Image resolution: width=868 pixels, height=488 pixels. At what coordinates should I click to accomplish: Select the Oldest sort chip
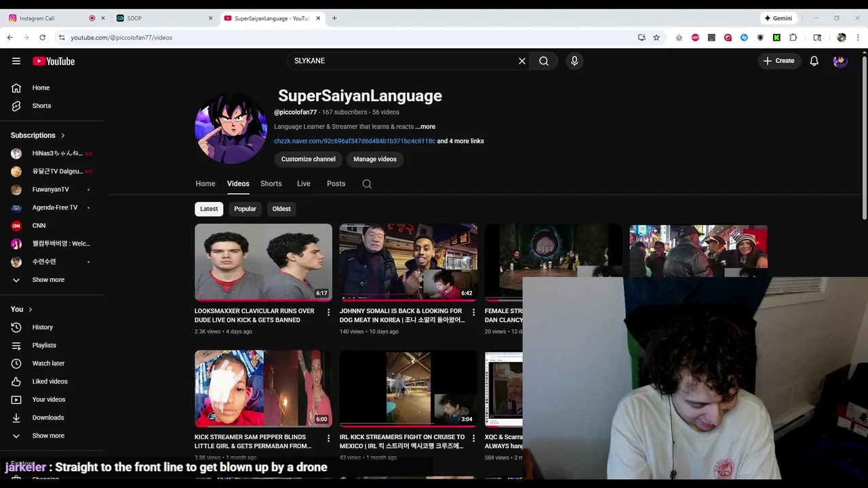pyautogui.click(x=281, y=209)
